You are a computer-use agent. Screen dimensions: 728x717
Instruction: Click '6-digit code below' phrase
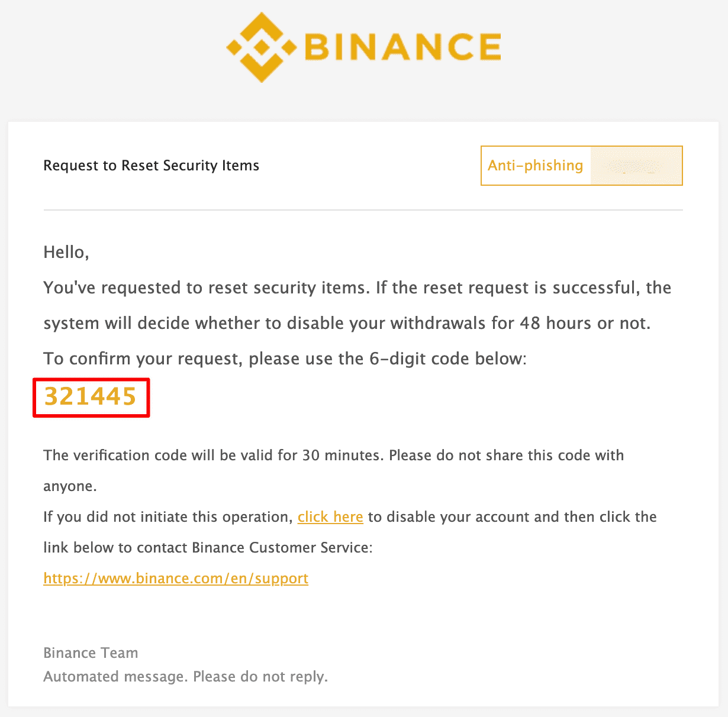coord(447,359)
